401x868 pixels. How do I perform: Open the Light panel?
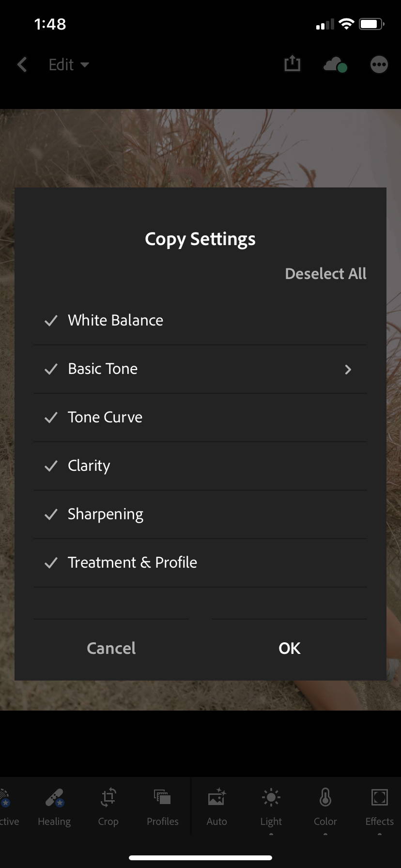tap(271, 807)
